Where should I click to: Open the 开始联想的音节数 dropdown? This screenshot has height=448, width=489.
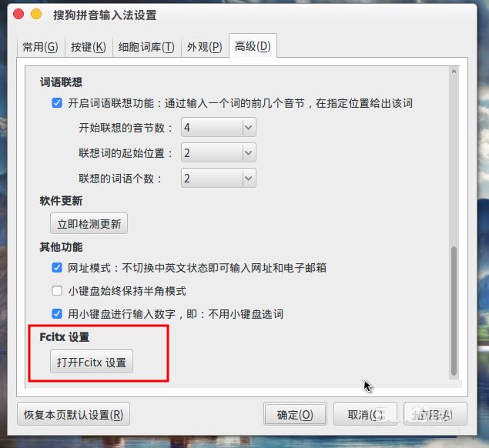[x=218, y=127]
